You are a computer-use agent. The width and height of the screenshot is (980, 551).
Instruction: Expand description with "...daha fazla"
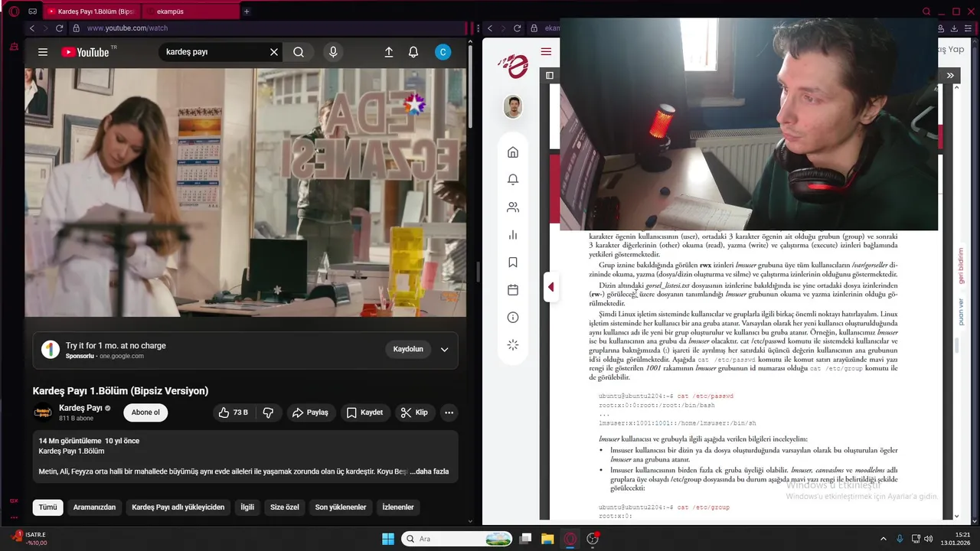click(430, 471)
